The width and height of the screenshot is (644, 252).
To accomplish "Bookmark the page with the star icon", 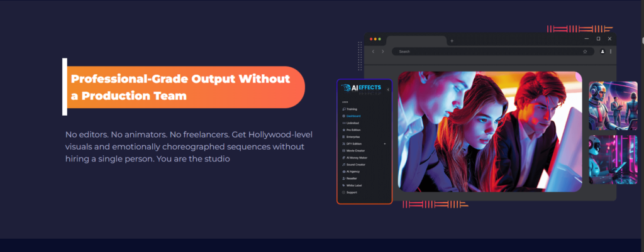I will 585,52.
